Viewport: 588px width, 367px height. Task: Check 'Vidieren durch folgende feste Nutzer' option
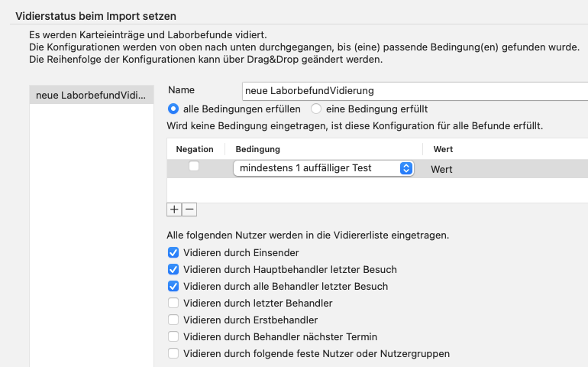coord(173,353)
